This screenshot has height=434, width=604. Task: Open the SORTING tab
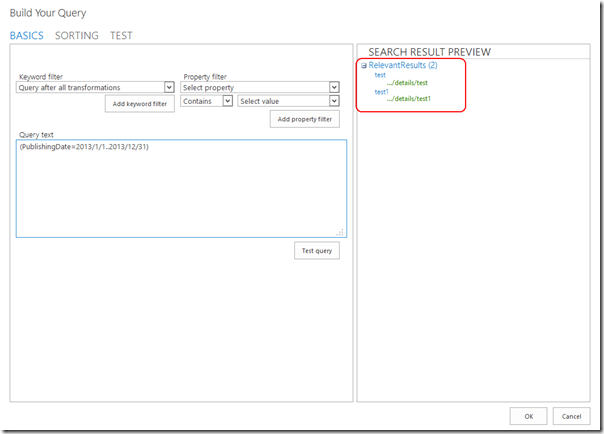coord(77,35)
